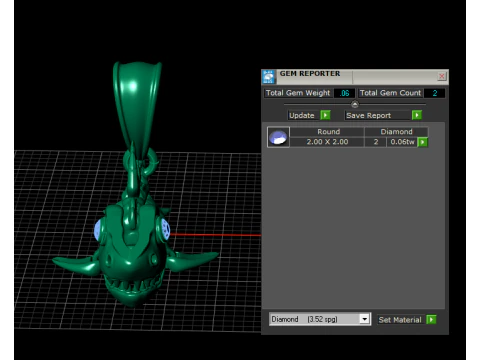Click the Save Report button
480x360 pixels.
click(x=378, y=115)
